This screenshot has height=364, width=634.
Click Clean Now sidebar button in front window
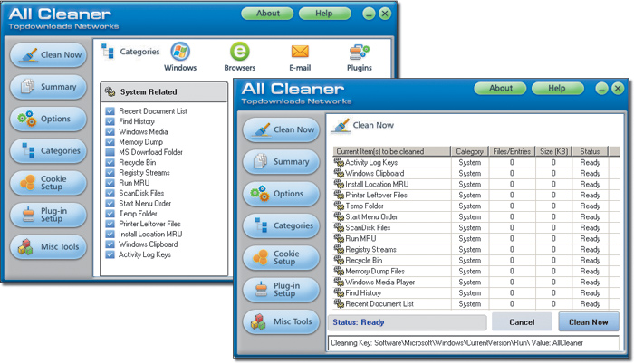[282, 129]
